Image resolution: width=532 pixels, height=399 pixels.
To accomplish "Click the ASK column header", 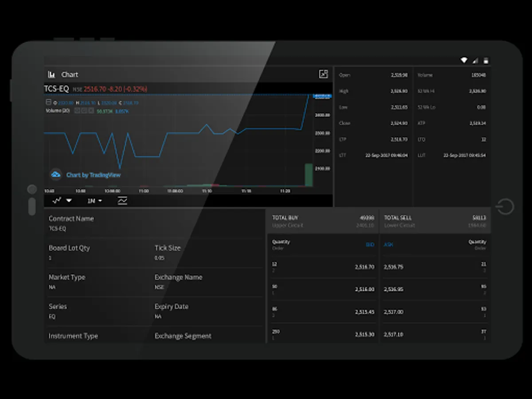I will (388, 245).
